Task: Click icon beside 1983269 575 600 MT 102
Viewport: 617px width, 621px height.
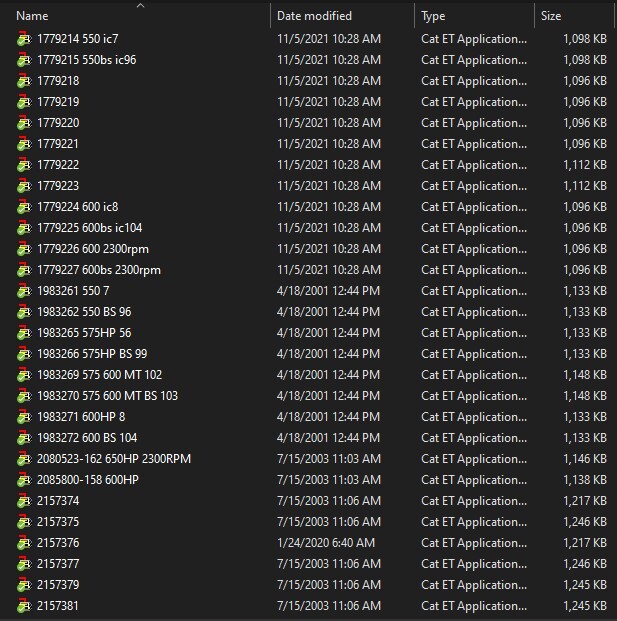Action: pyautogui.click(x=24, y=375)
